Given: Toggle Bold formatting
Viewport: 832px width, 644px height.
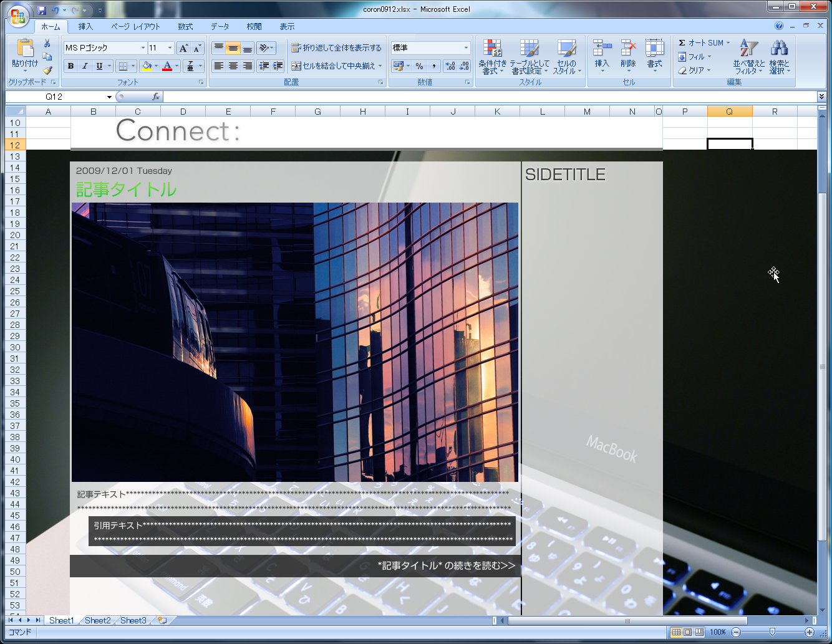Looking at the screenshot, I should coord(70,66).
